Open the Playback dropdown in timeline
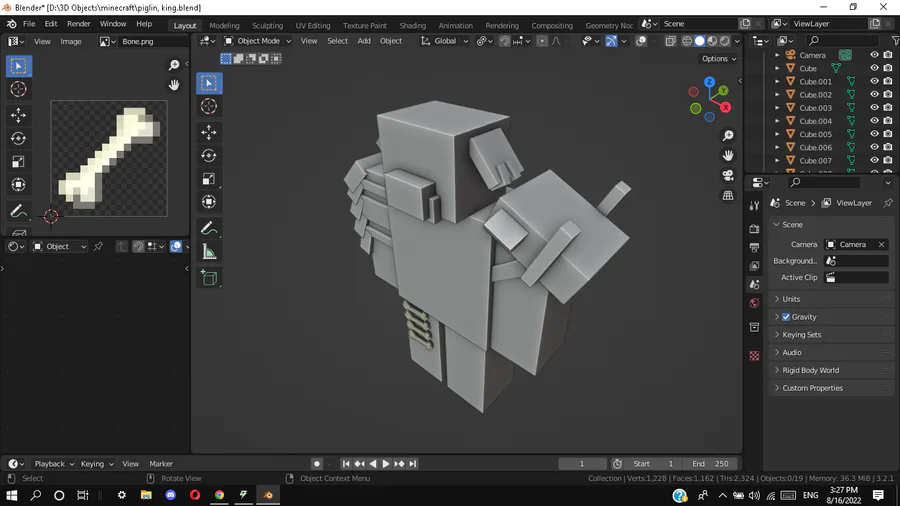The width and height of the screenshot is (900, 506). 54,464
